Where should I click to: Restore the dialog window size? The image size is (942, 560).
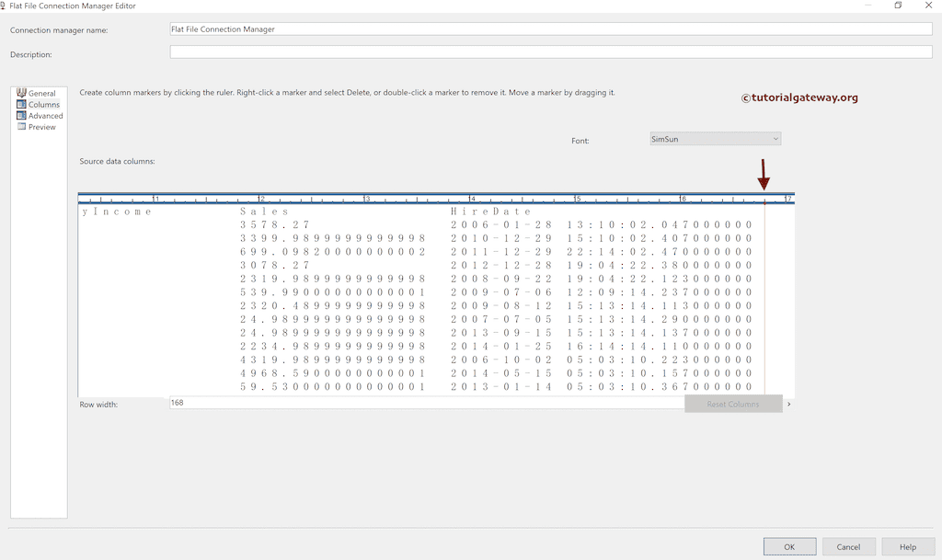(x=898, y=6)
